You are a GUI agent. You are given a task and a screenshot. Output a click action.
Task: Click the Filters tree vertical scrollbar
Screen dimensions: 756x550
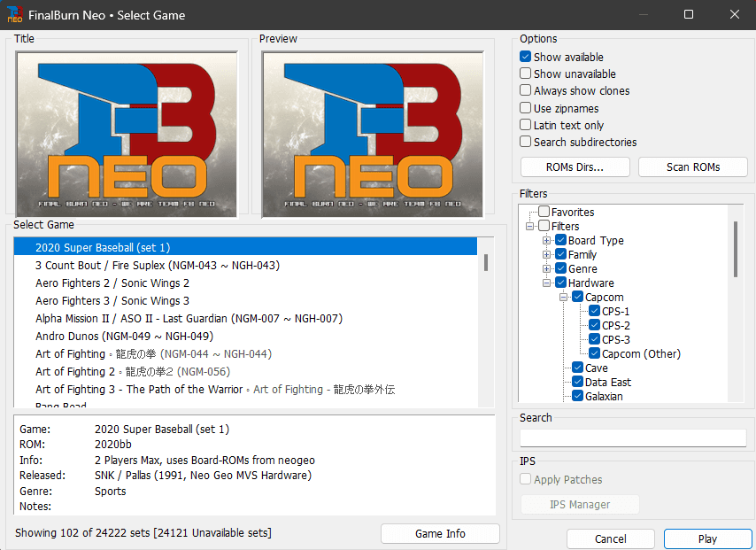coord(736,303)
